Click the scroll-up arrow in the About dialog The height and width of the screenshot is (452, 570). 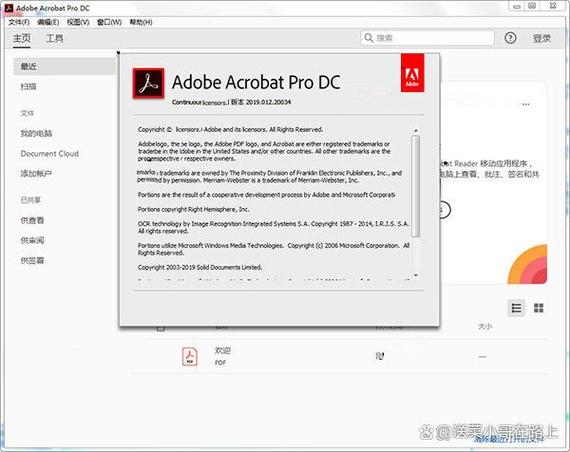coord(416,130)
